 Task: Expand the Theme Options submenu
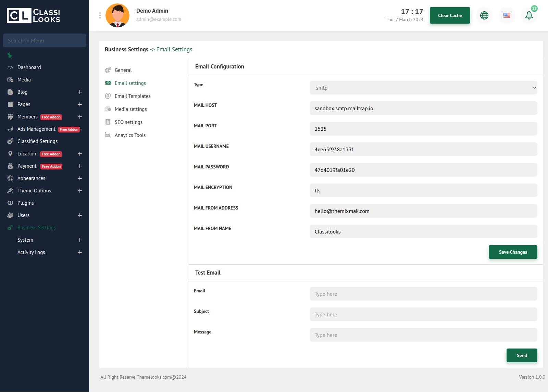click(x=79, y=191)
